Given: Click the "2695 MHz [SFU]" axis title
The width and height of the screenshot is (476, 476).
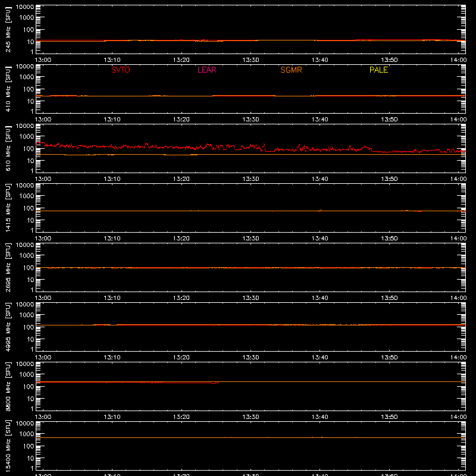Looking at the screenshot, I should 8,267.
